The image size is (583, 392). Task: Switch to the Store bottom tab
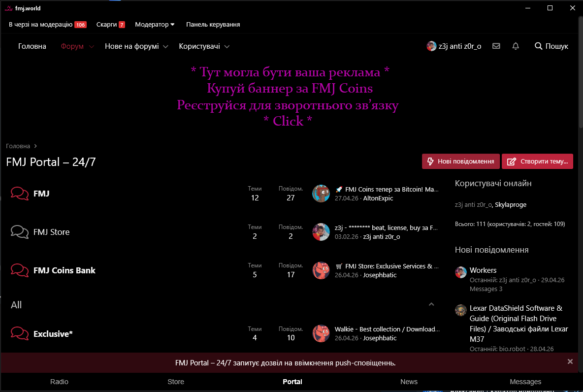click(176, 382)
